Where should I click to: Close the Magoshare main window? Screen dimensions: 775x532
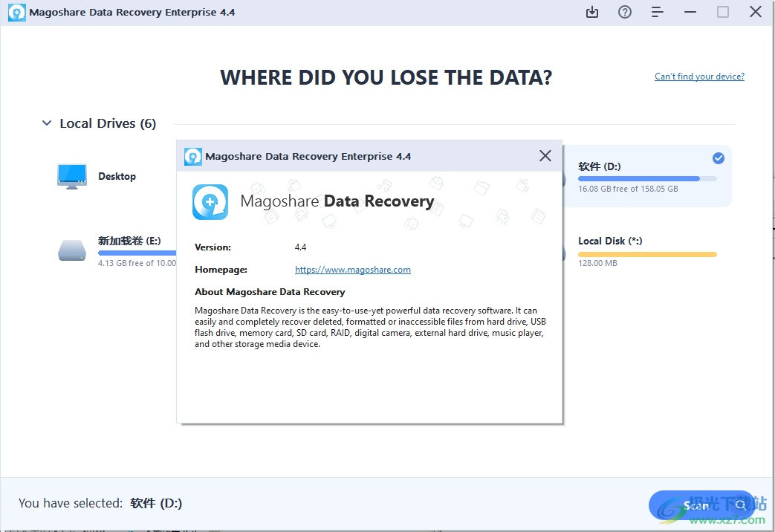pos(755,12)
